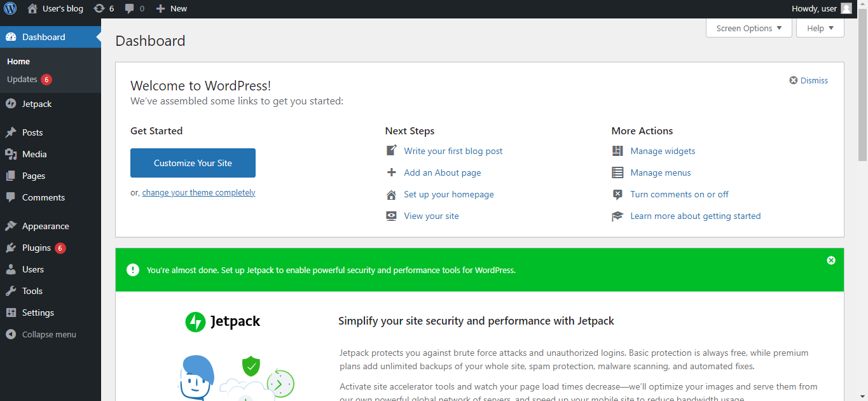Open Settings menu item
Image resolution: width=868 pixels, height=401 pixels.
point(50,313)
